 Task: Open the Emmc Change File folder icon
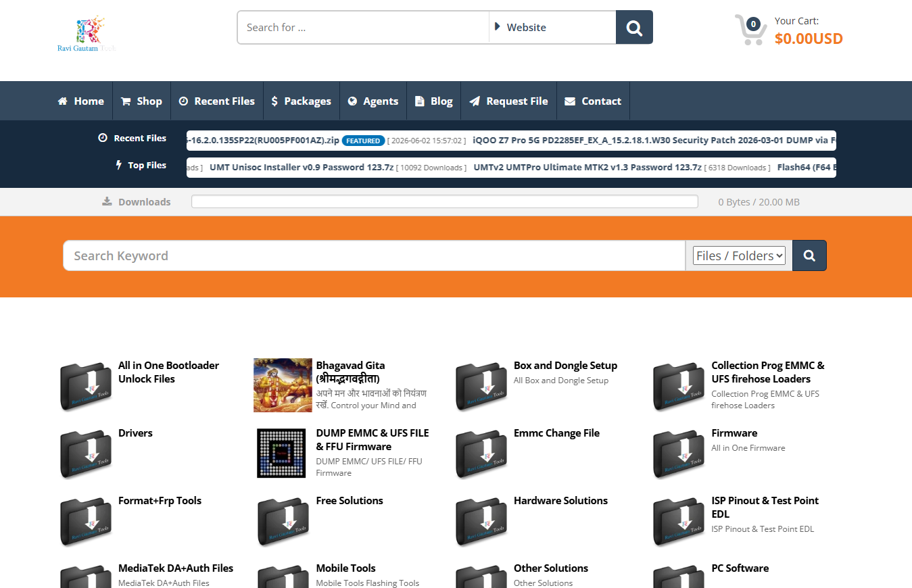click(x=481, y=454)
